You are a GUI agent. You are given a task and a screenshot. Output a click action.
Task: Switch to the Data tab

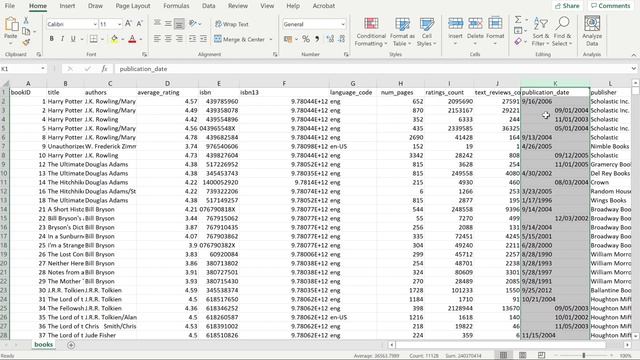(x=208, y=6)
